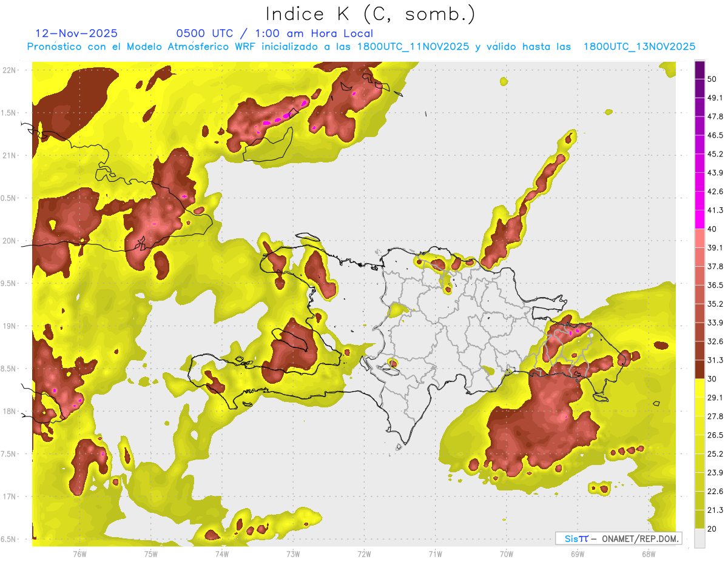
Task: Pick the light gray swatch below 20
Action: coord(699,538)
